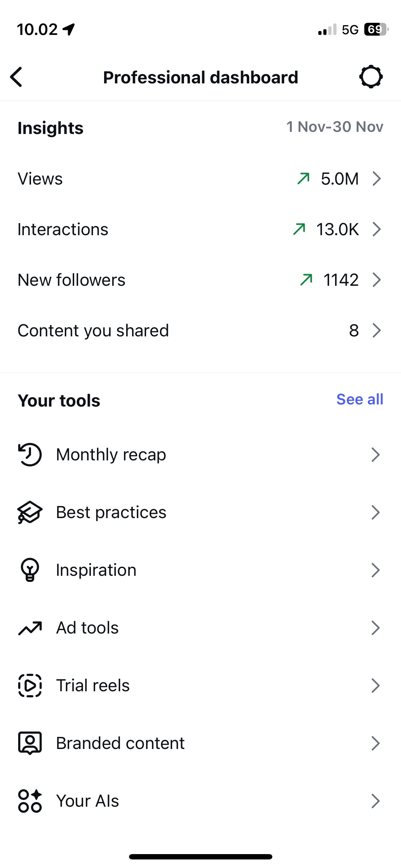Tap the Branded content person icon
Image resolution: width=401 pixels, height=868 pixels.
(x=30, y=743)
